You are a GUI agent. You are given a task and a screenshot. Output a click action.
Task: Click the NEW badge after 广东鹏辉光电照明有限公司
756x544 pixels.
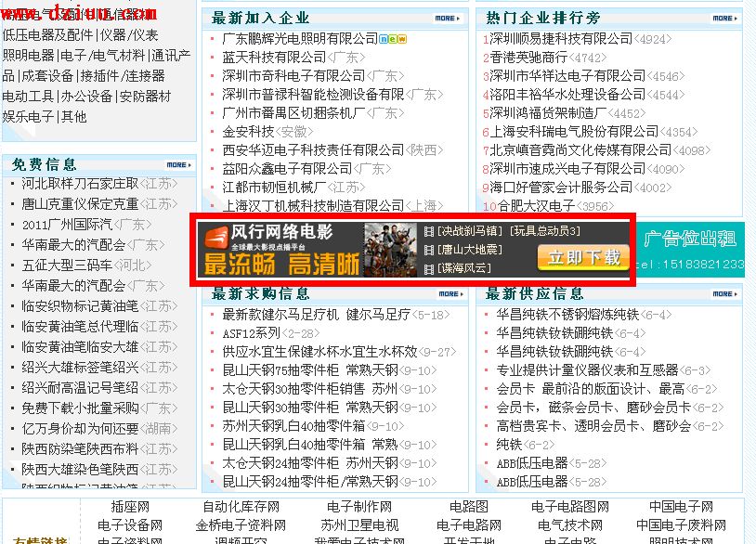(395, 39)
